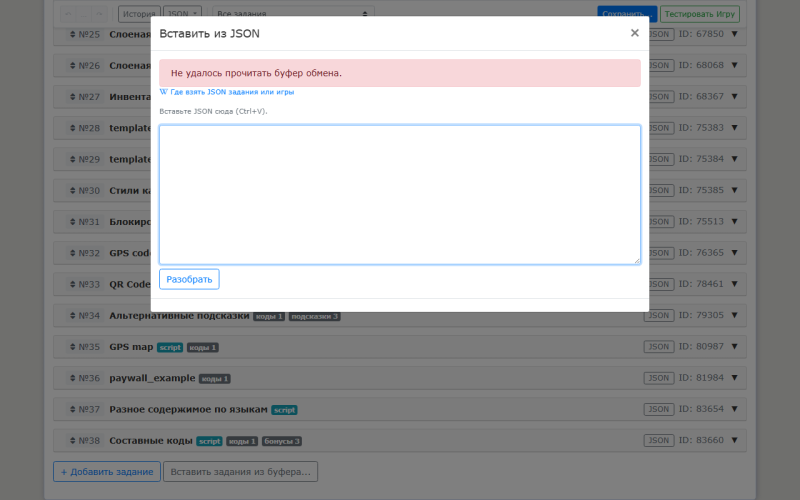Grab drag handle of task №25
800x500 pixels.
point(72,34)
